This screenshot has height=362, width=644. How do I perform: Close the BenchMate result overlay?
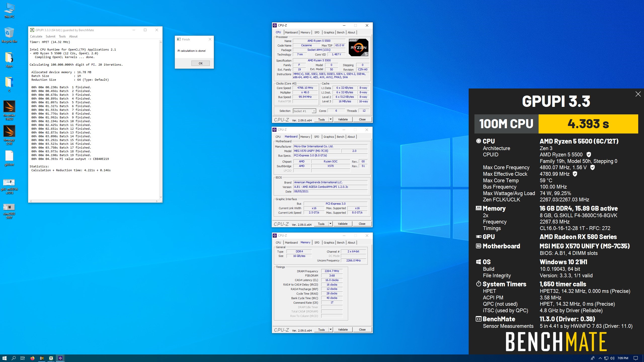[638, 94]
